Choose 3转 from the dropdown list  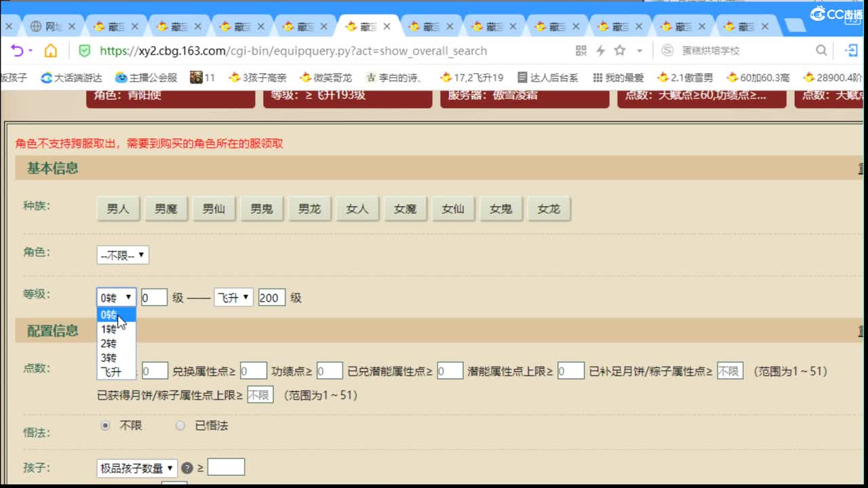(117, 358)
